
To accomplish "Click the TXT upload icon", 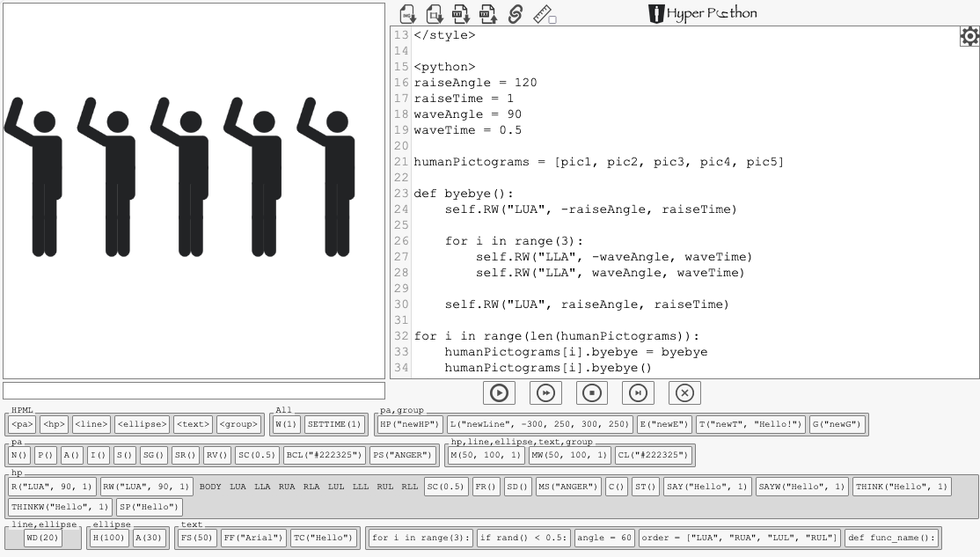I will (487, 14).
